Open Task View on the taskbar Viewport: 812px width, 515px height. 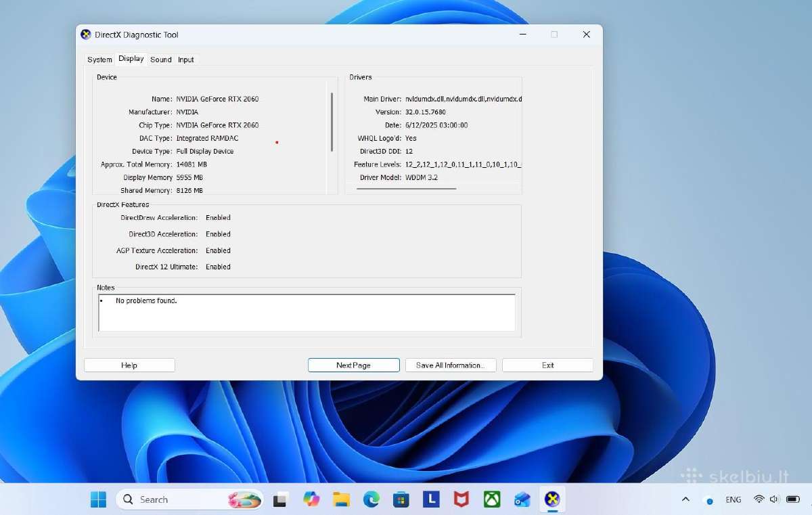tap(279, 500)
